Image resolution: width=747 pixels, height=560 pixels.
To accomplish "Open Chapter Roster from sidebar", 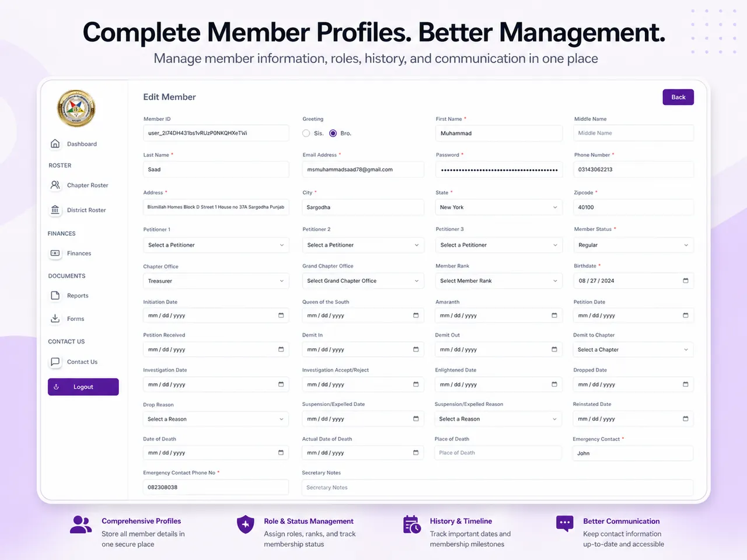I will click(x=87, y=185).
